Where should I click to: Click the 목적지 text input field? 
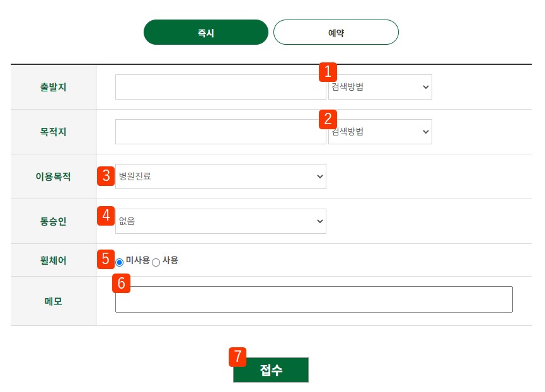coord(221,132)
